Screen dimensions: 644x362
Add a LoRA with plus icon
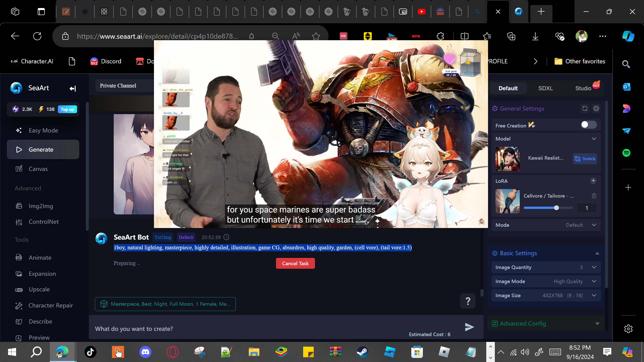click(593, 181)
